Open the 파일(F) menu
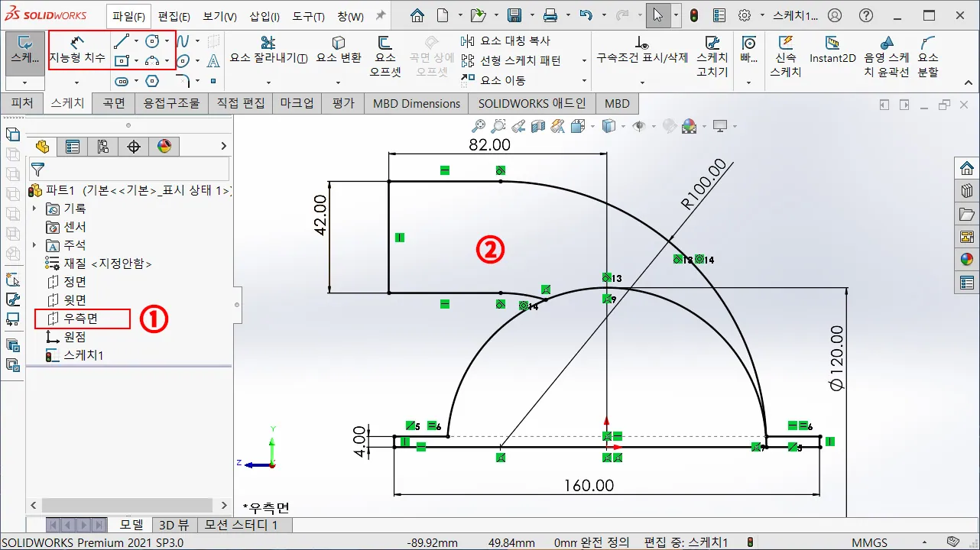Viewport: 980px width, 550px height. point(128,16)
